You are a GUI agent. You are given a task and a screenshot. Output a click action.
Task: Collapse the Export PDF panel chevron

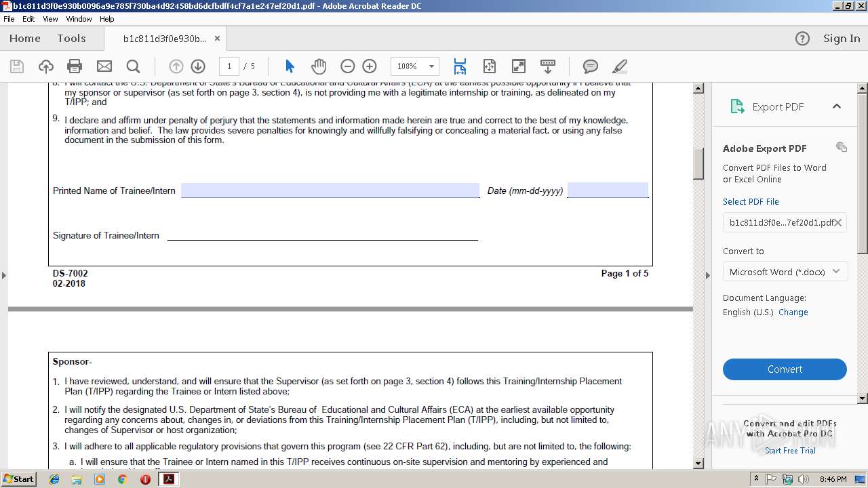coord(836,106)
